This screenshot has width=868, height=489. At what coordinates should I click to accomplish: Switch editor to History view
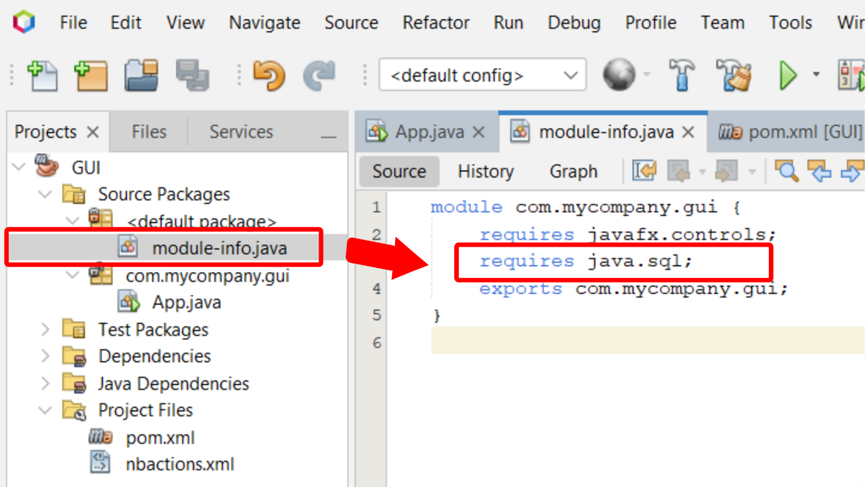coord(485,171)
